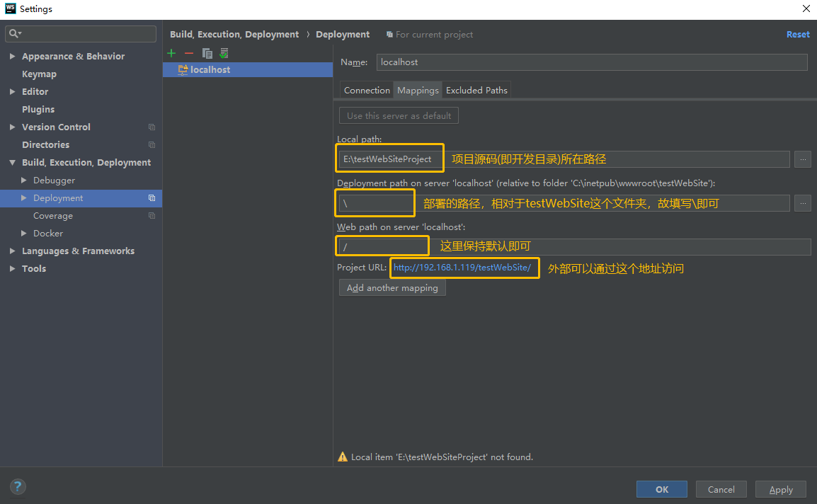Copy the selected server configuration icon
Image resolution: width=817 pixels, height=504 pixels.
[x=207, y=53]
